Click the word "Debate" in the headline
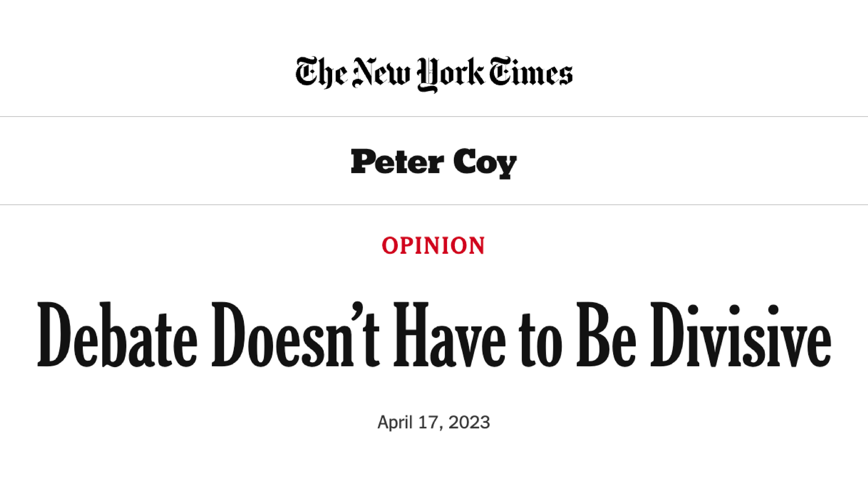 (x=117, y=334)
